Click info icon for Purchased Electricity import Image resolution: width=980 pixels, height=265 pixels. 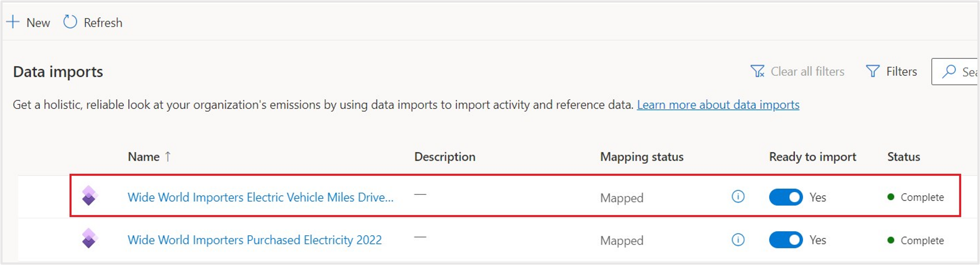[x=738, y=239]
